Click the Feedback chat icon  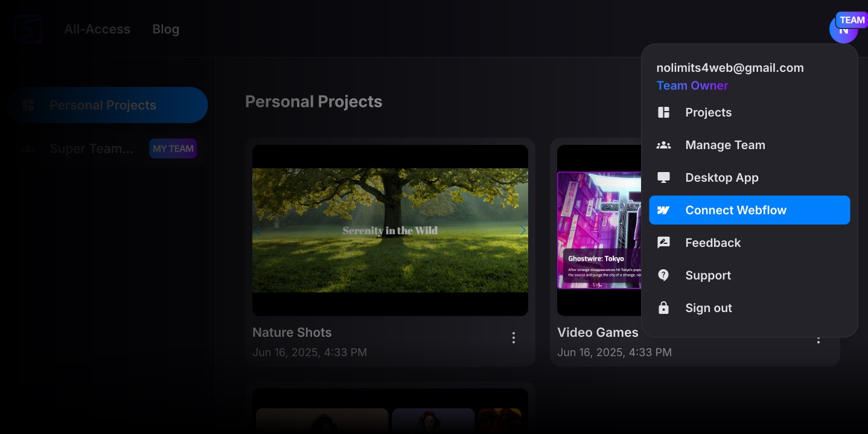[663, 243]
